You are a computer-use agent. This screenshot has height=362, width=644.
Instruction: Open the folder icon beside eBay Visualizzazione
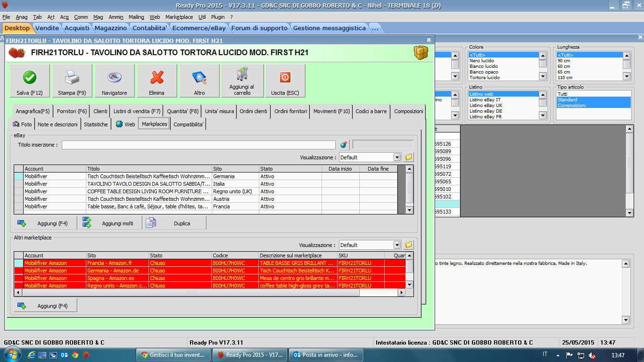click(x=408, y=157)
